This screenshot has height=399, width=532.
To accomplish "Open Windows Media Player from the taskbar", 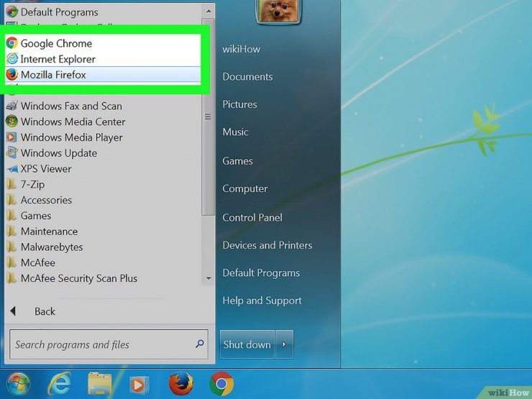I will 139,385.
